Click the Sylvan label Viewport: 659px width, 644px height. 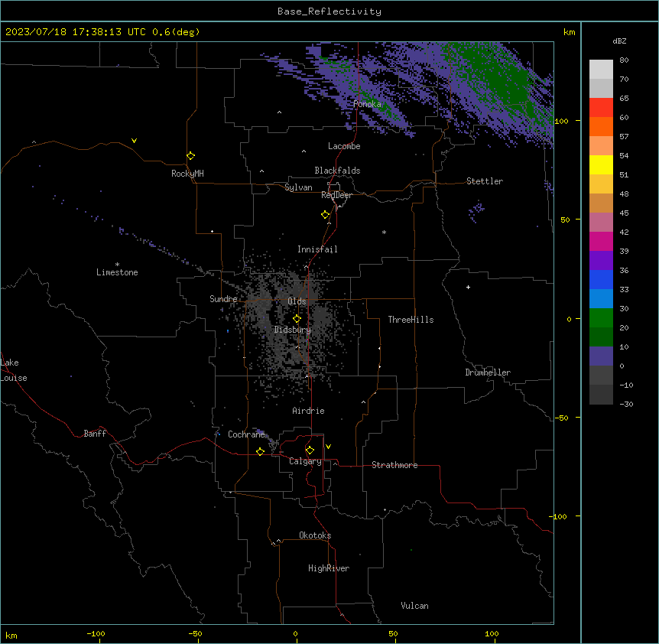pos(298,187)
